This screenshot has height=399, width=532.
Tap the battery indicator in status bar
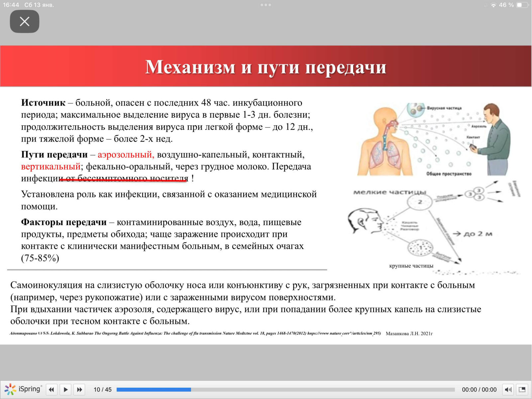pyautogui.click(x=522, y=5)
